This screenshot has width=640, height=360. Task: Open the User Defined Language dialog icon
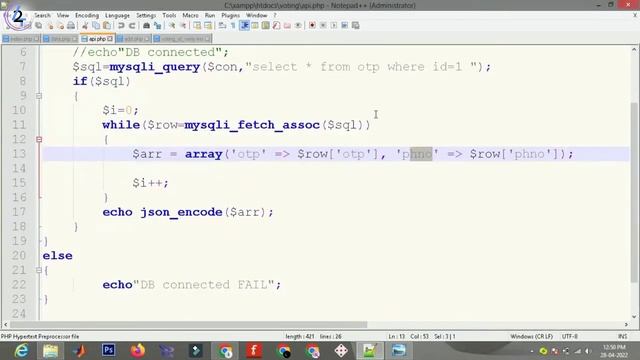click(255, 26)
